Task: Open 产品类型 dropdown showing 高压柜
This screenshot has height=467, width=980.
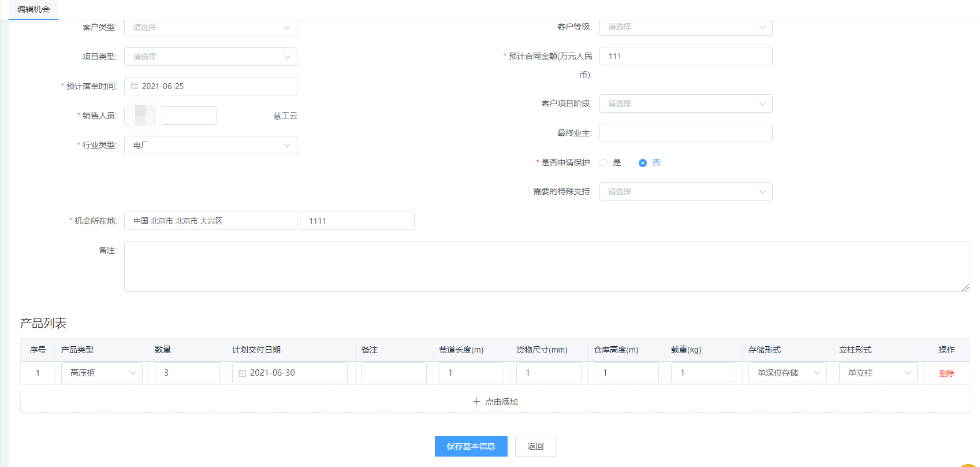Action: point(102,373)
